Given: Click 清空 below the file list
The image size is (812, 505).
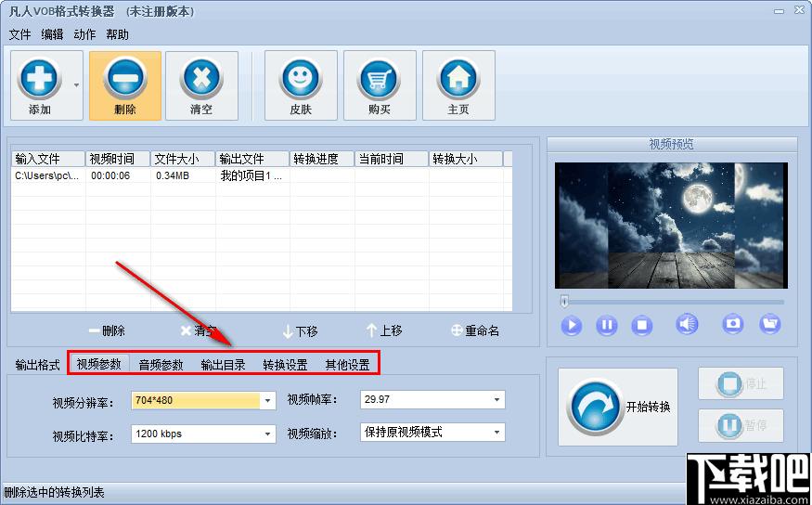Looking at the screenshot, I should point(199,330).
